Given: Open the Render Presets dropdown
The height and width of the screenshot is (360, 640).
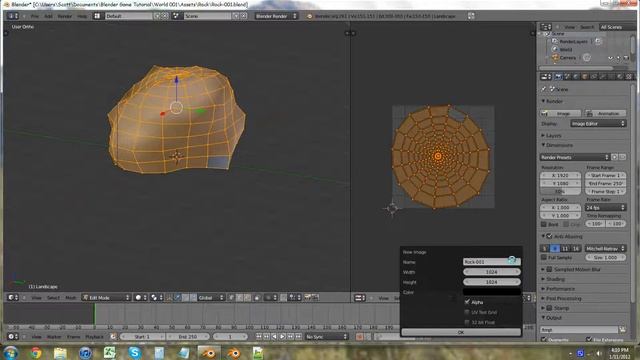Looking at the screenshot, I should pyautogui.click(x=575, y=157).
